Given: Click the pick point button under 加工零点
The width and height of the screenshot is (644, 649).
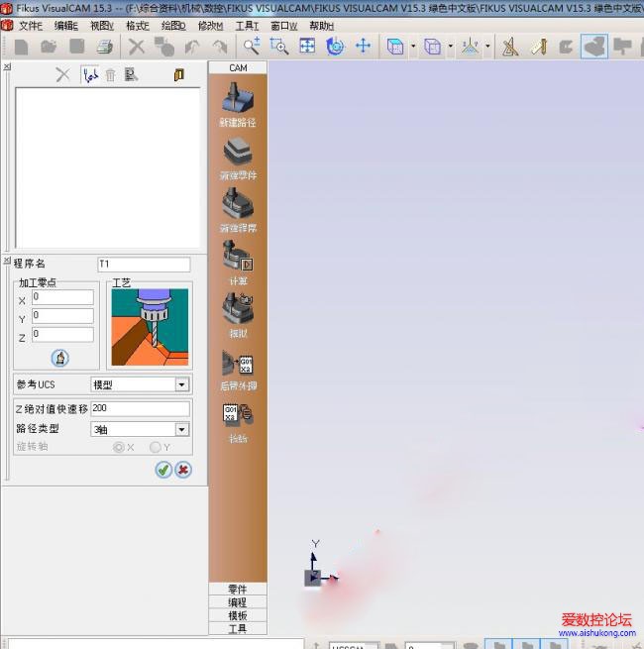Looking at the screenshot, I should tap(60, 358).
